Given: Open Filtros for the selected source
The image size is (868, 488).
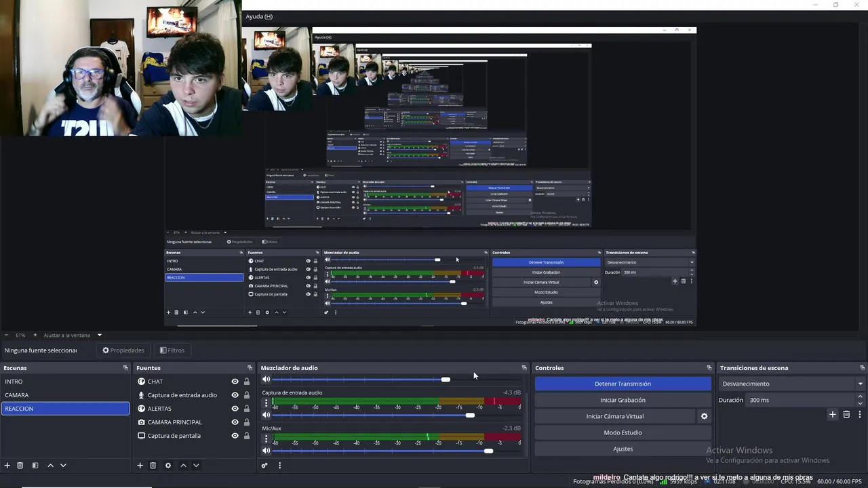Looking at the screenshot, I should point(172,350).
